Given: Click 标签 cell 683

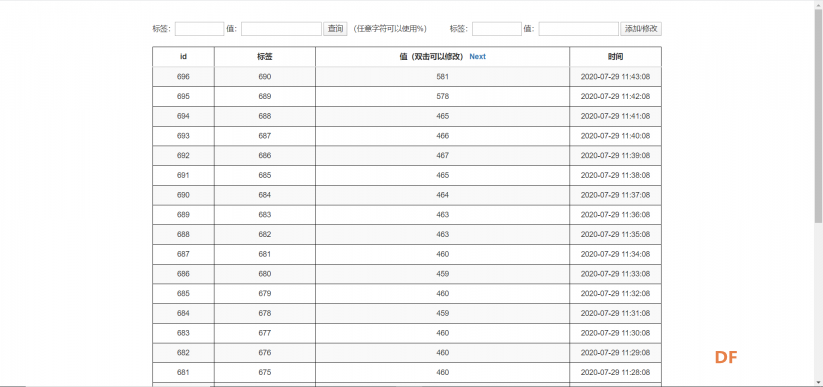Looking at the screenshot, I should click(265, 215).
